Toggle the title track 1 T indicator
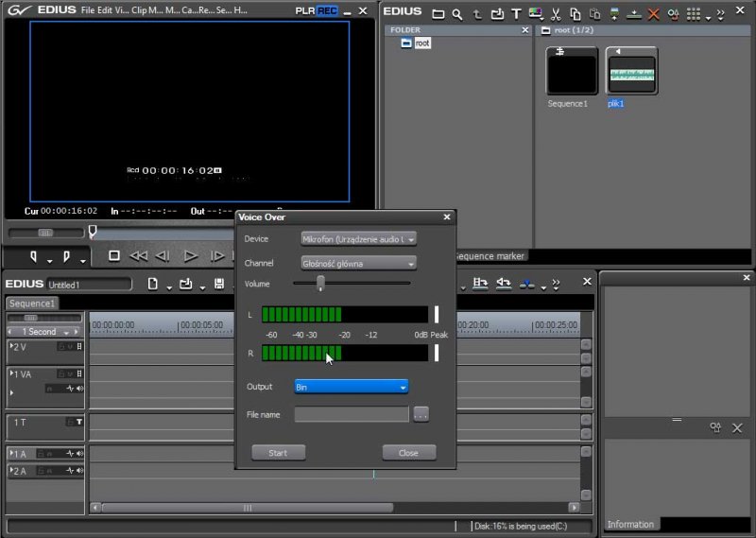 (x=78, y=422)
